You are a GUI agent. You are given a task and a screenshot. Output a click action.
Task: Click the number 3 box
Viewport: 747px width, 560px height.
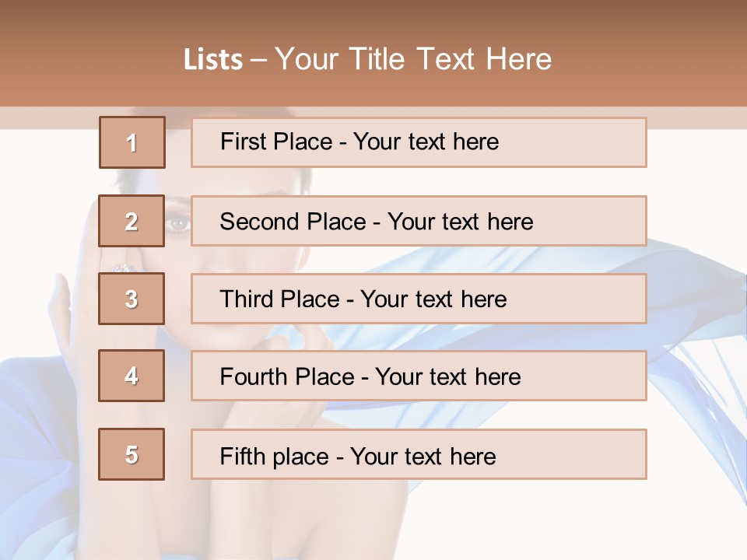(x=132, y=299)
